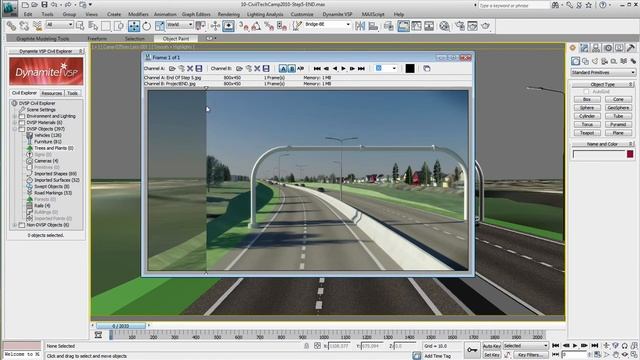Screen dimensions: 640x360
Task: Open Channel A file in RAM Player
Action: [172, 69]
